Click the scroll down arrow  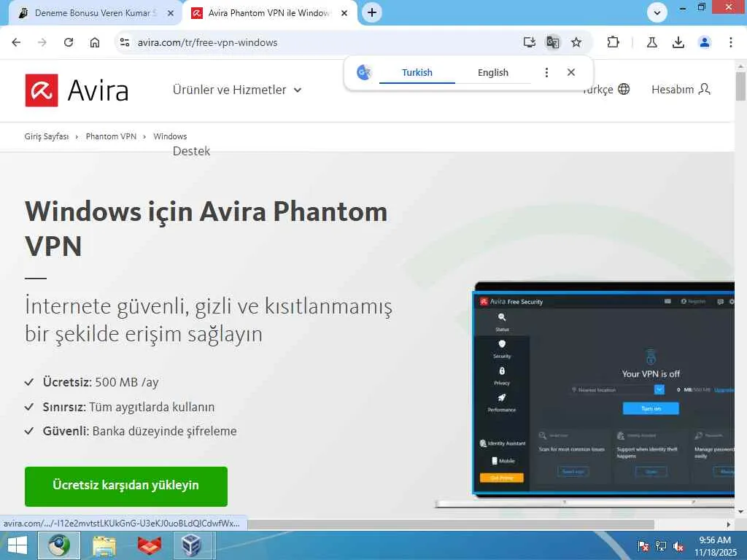point(740,512)
